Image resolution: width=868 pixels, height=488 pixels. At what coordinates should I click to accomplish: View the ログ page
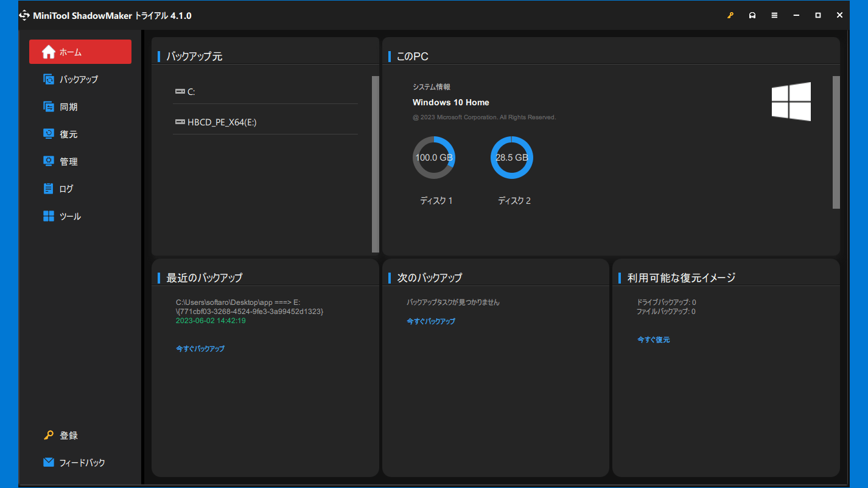click(80, 189)
